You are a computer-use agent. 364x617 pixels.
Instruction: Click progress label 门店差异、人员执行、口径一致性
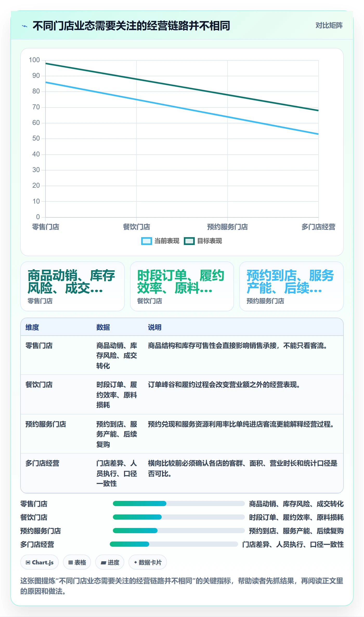point(293,544)
